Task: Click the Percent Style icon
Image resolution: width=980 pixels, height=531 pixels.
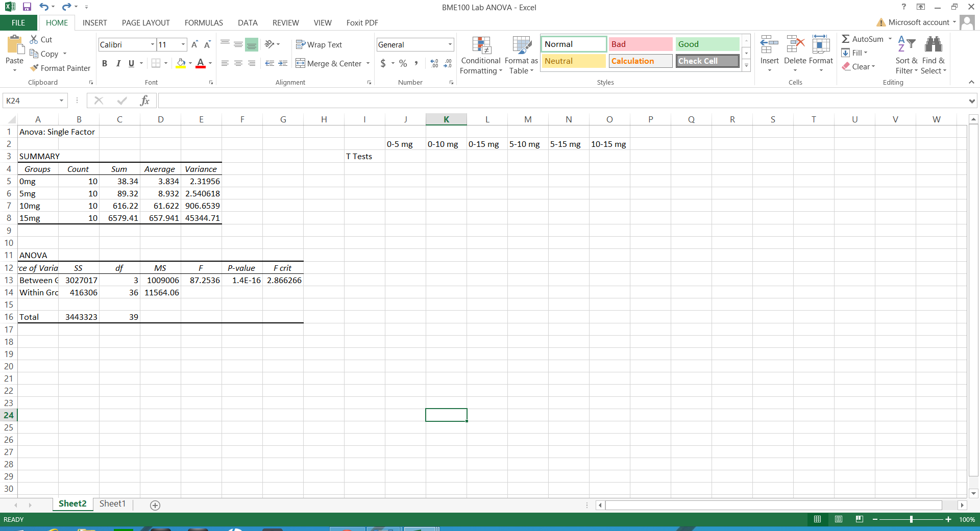Action: click(x=403, y=63)
